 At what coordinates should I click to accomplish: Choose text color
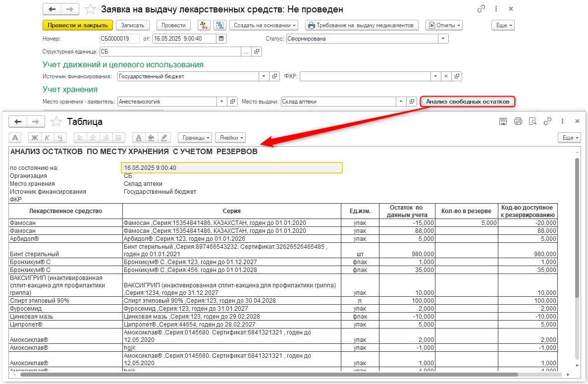click(x=139, y=138)
